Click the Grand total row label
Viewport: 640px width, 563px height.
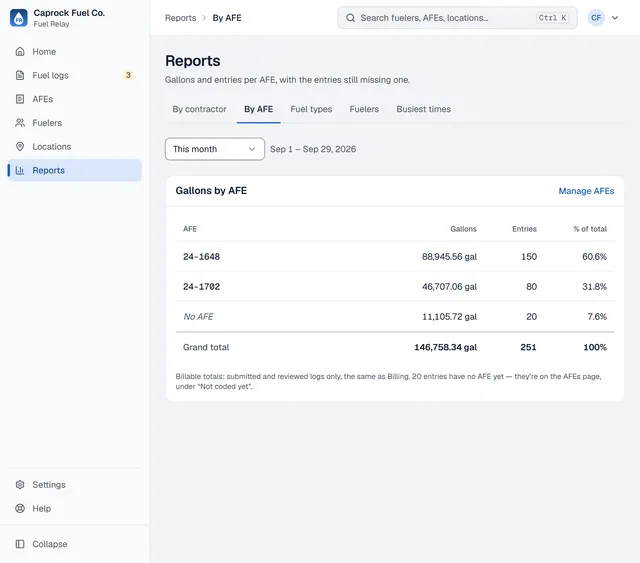(206, 347)
